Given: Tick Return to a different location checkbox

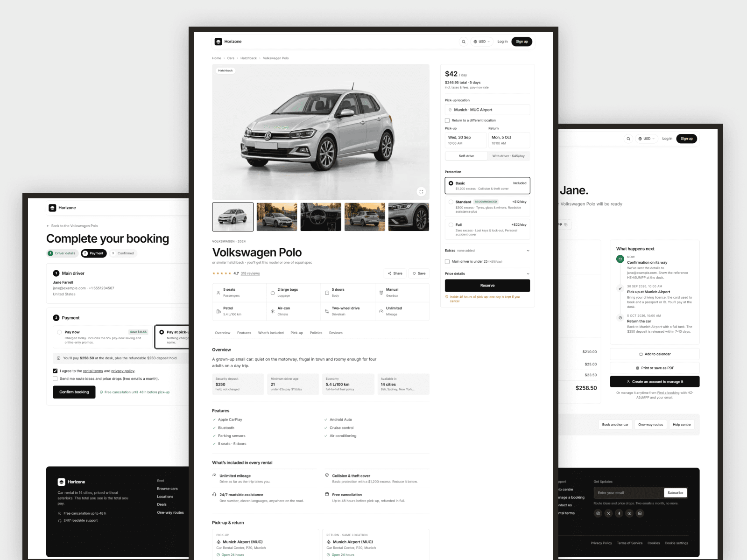Looking at the screenshot, I should click(x=447, y=120).
